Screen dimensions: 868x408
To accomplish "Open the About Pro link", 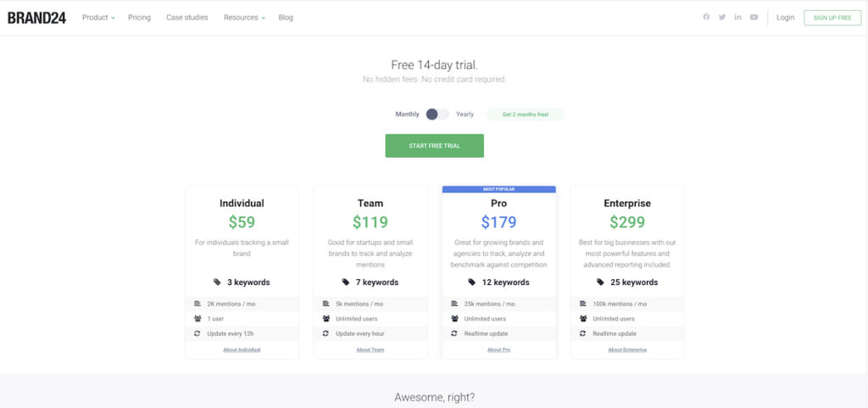I will [498, 349].
